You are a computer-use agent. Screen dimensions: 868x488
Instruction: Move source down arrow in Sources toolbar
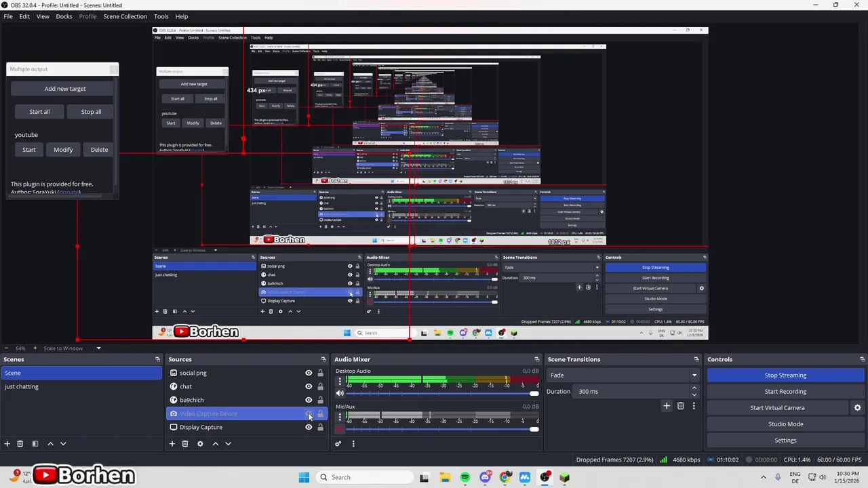click(228, 444)
